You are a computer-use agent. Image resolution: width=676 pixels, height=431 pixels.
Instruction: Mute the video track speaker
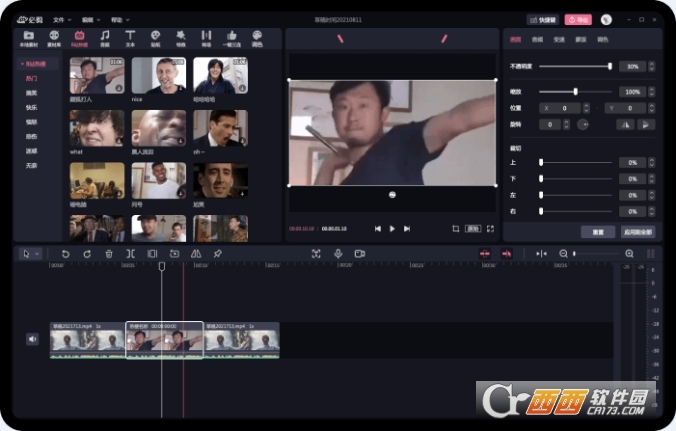(32, 339)
